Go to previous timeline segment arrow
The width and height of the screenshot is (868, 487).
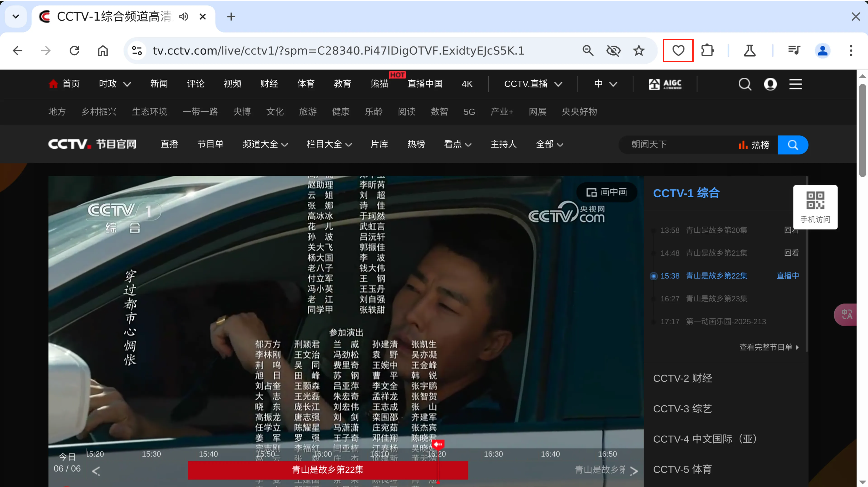tap(96, 470)
